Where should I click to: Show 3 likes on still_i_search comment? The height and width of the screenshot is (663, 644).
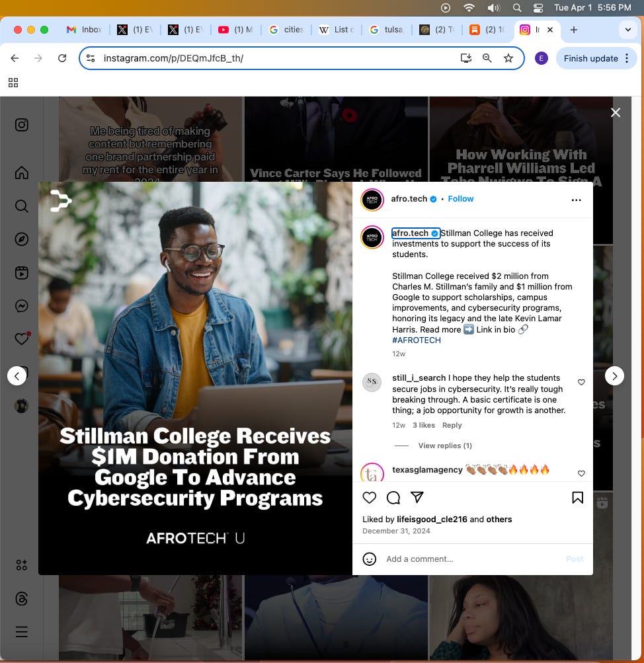(424, 426)
